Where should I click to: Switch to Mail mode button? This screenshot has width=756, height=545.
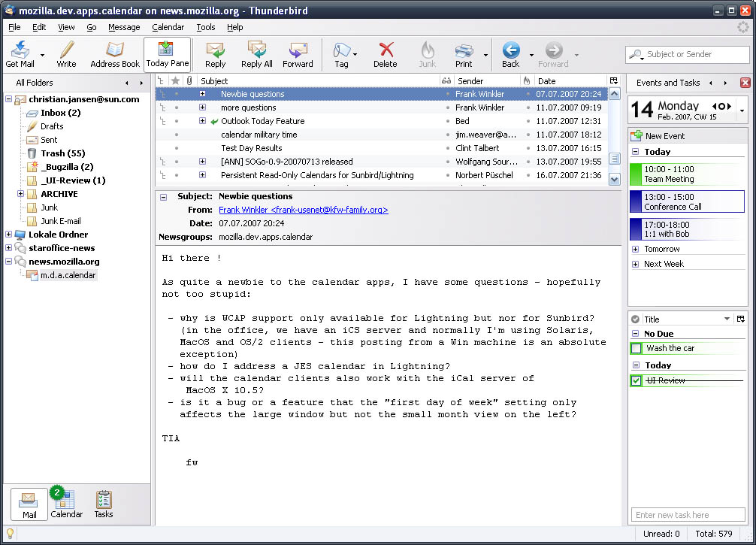point(29,504)
